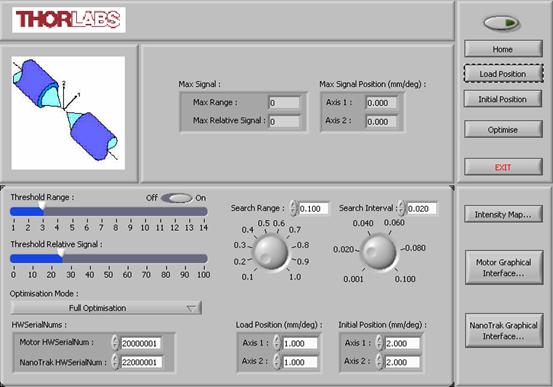Click Initial Position Axis 2 value field
This screenshot has height=387, width=553.
tap(402, 362)
